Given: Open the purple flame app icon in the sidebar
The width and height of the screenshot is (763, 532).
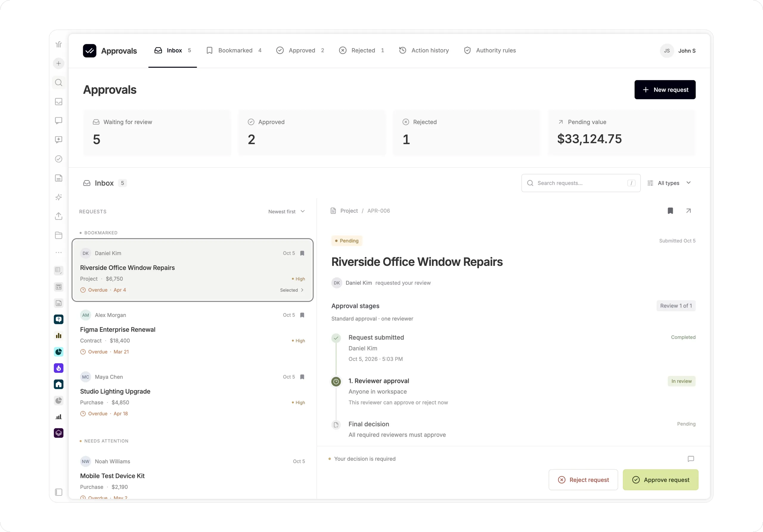Looking at the screenshot, I should click(58, 368).
